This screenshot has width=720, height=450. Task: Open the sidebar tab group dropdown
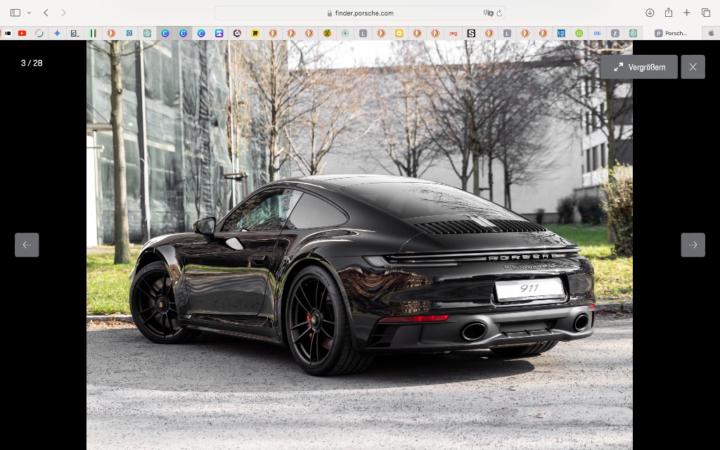tap(28, 13)
